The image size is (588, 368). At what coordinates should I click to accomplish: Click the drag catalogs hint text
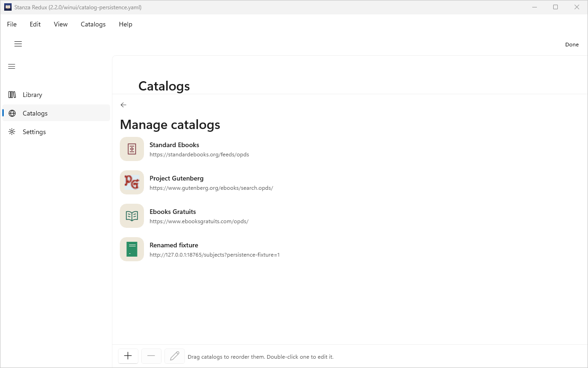tap(261, 357)
